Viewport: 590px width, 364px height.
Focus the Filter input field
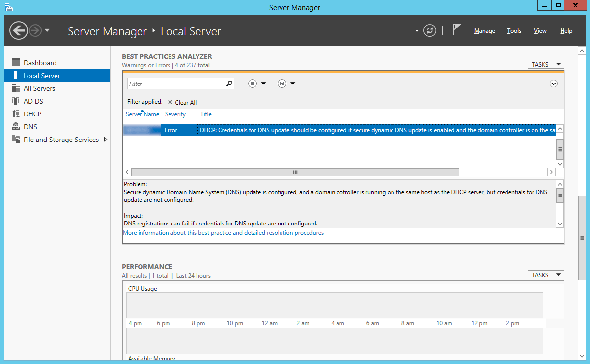175,84
